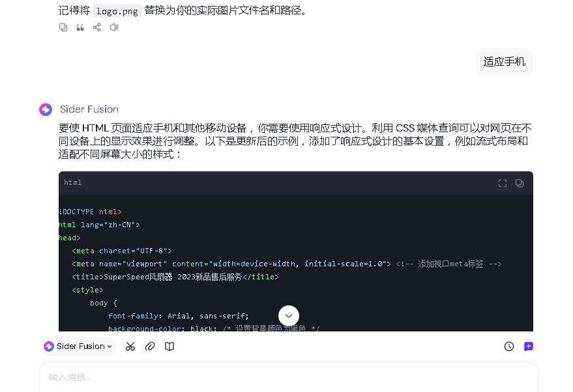
Task: Click the '<style>' code line
Action: pos(88,290)
